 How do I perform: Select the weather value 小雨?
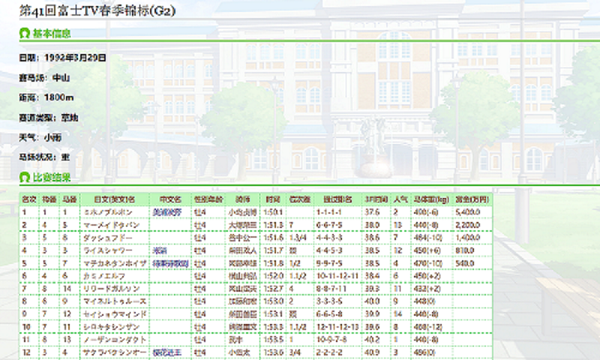pos(53,137)
